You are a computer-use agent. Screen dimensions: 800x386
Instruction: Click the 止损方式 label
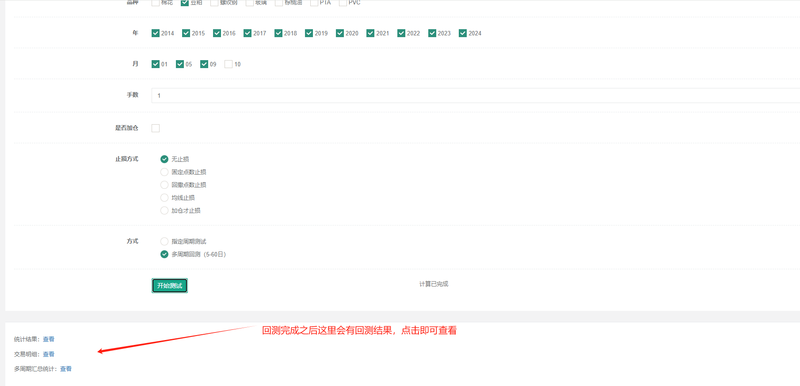click(x=127, y=159)
